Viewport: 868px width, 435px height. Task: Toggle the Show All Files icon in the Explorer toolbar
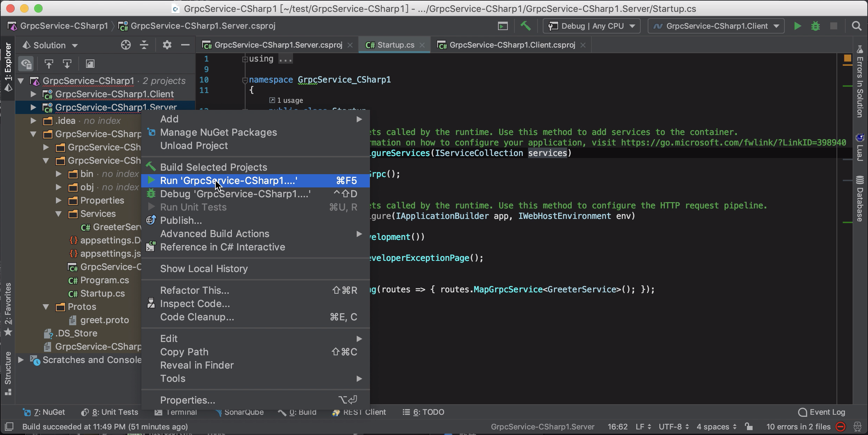[26, 64]
